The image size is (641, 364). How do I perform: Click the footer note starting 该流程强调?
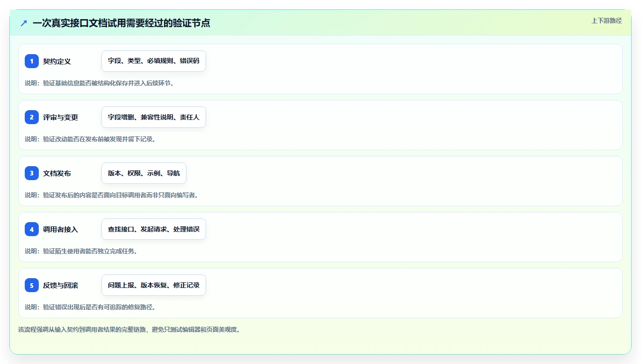click(129, 329)
